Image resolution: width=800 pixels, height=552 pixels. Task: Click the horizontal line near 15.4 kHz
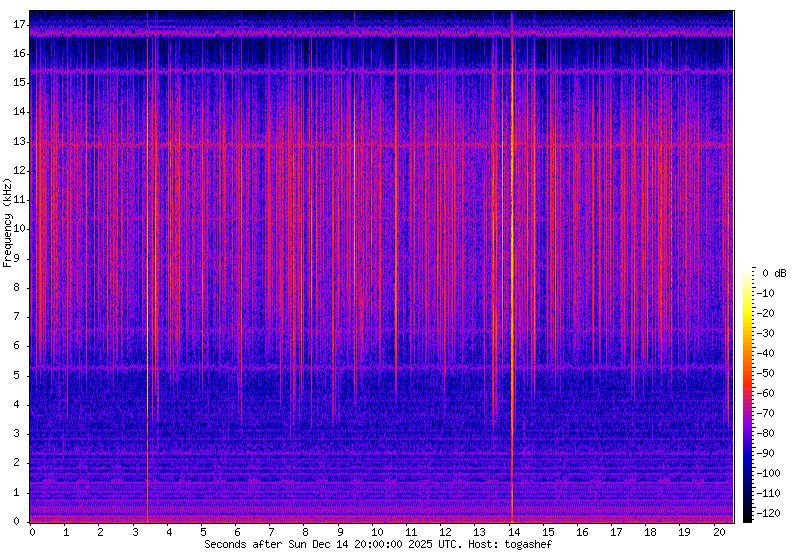pos(380,72)
